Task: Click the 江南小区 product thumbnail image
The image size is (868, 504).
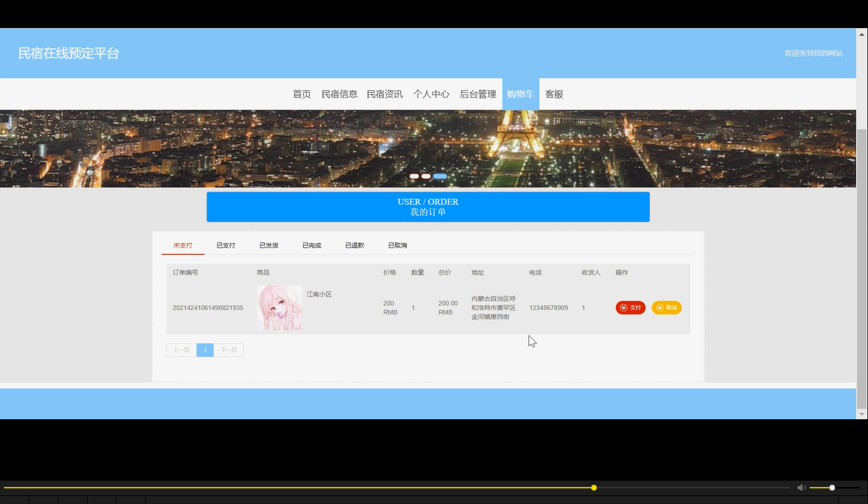Action: 280,308
